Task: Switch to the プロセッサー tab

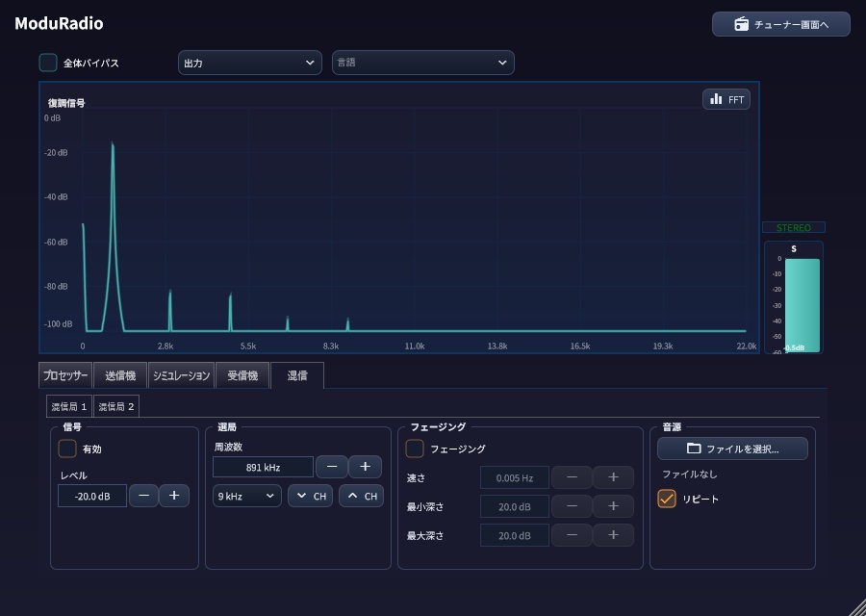Action: click(x=65, y=375)
